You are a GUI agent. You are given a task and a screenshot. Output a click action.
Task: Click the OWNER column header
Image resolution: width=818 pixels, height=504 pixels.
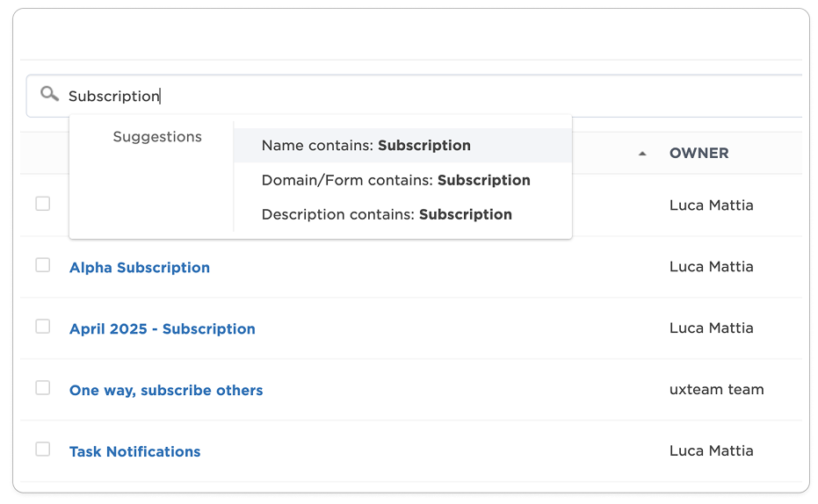coord(699,153)
